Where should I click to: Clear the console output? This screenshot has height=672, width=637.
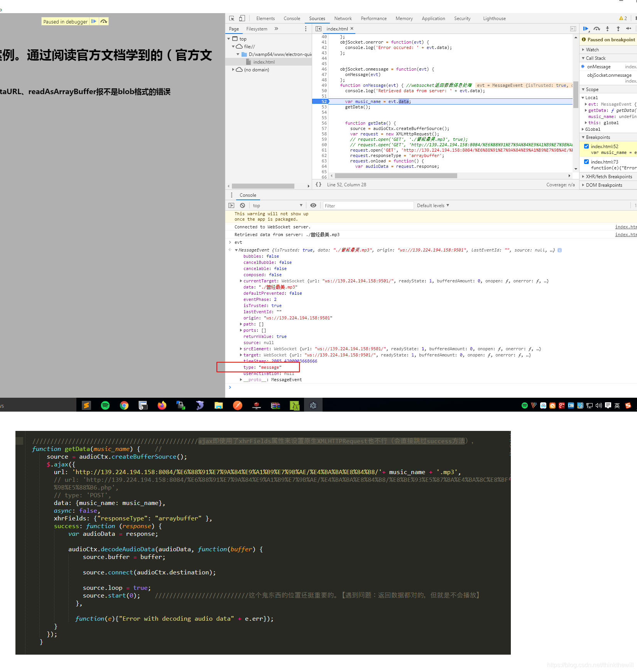pos(242,205)
